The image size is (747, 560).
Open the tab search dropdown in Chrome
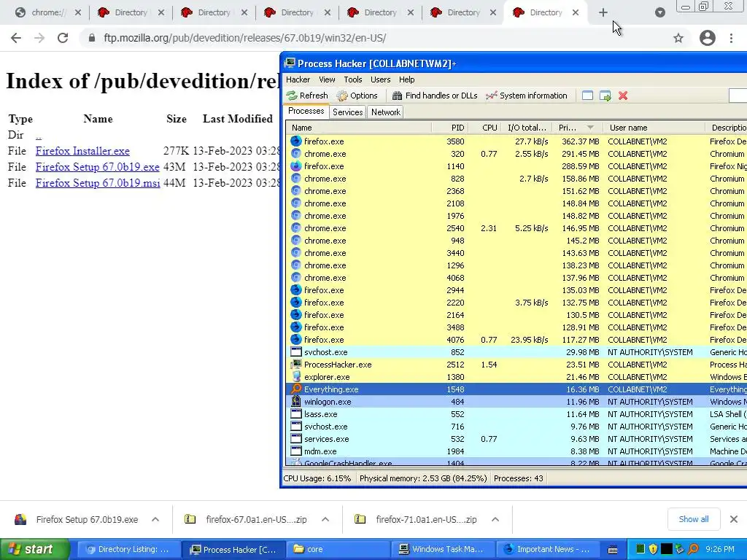[659, 13]
